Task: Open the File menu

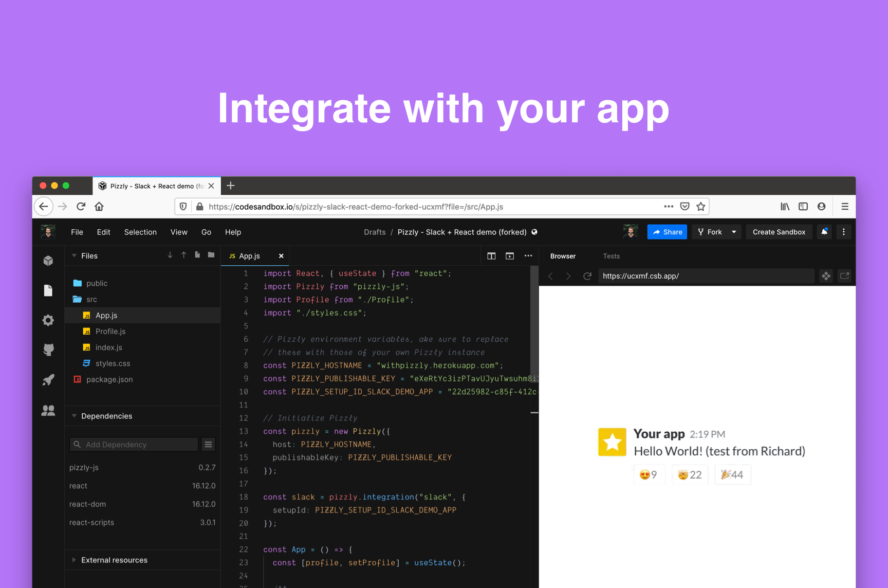Action: [x=77, y=232]
